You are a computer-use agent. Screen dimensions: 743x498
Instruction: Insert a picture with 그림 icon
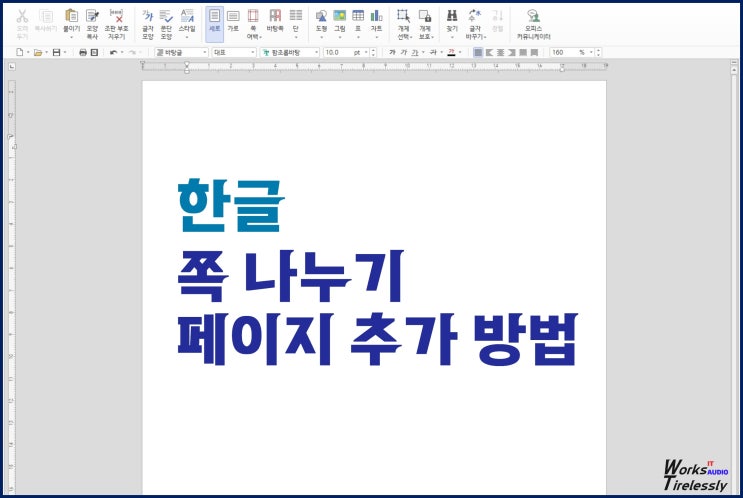point(339,16)
